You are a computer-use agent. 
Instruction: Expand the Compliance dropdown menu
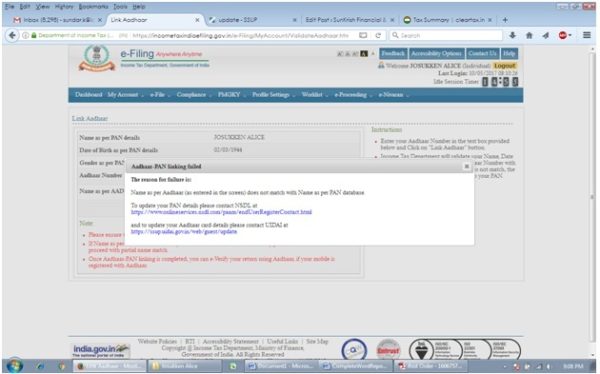pyautogui.click(x=194, y=95)
